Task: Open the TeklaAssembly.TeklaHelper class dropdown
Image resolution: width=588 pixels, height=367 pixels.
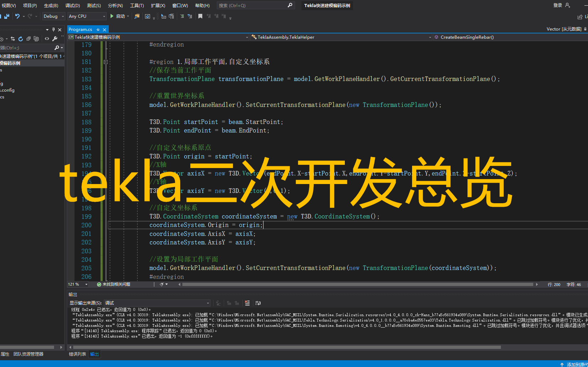Action: click(x=341, y=37)
